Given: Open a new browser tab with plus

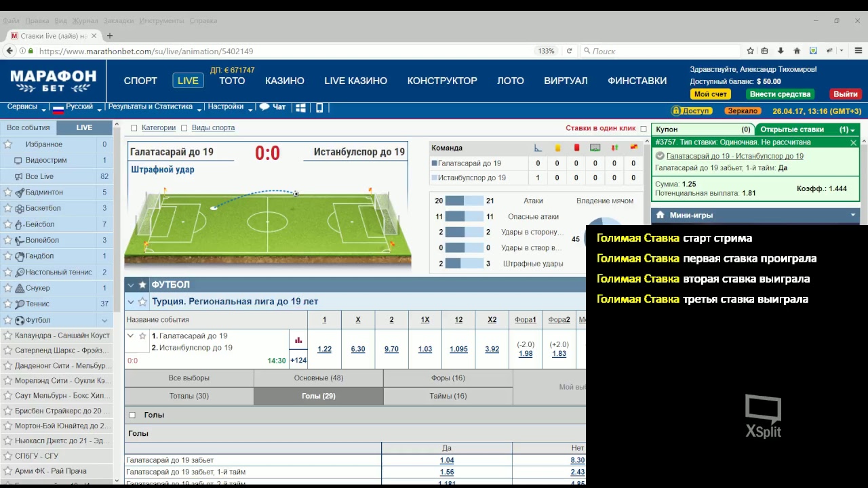Looking at the screenshot, I should (110, 36).
